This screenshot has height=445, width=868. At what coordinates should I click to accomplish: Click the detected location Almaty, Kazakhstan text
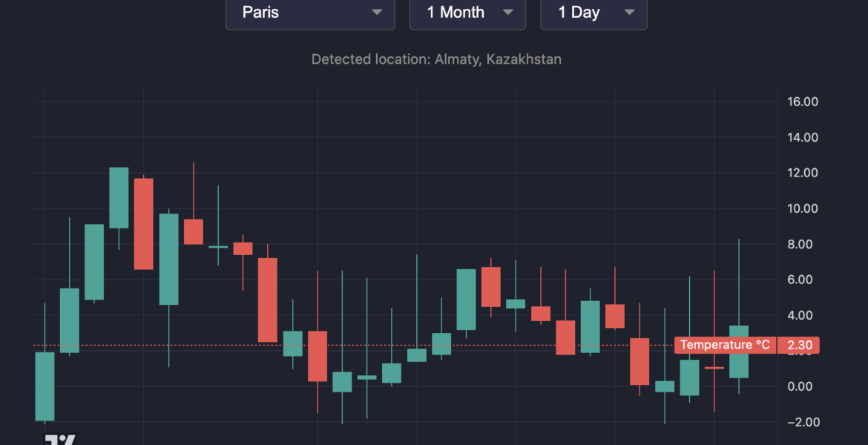pos(436,59)
